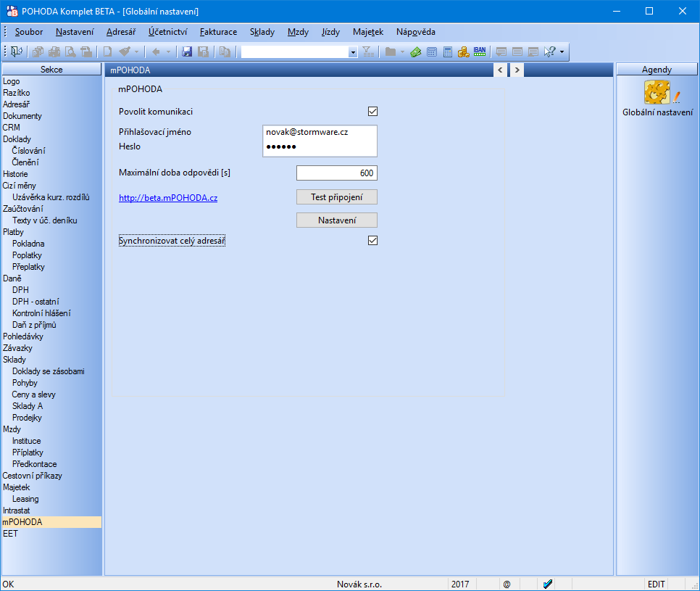Go to next section with right chevron
700x591 pixels.
tap(517, 70)
